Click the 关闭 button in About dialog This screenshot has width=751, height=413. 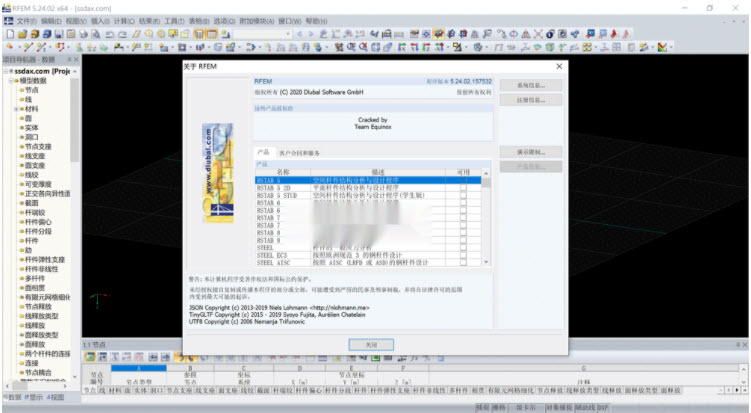coord(371,344)
